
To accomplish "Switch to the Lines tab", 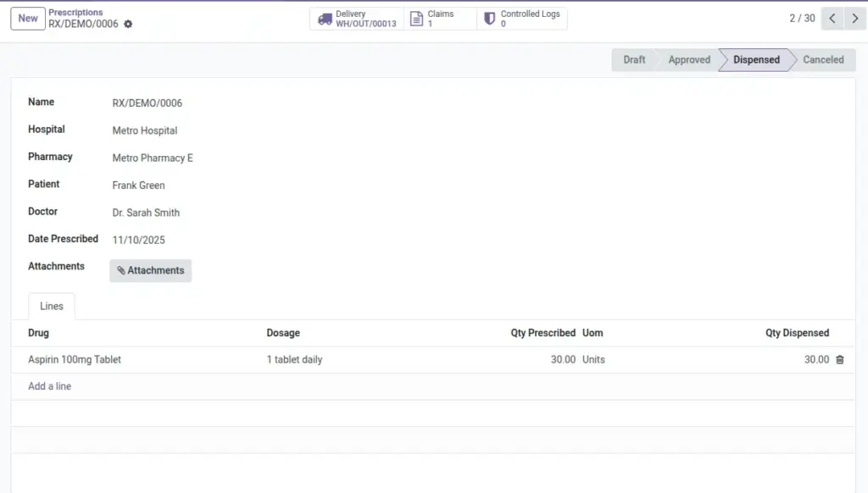I will tap(52, 306).
